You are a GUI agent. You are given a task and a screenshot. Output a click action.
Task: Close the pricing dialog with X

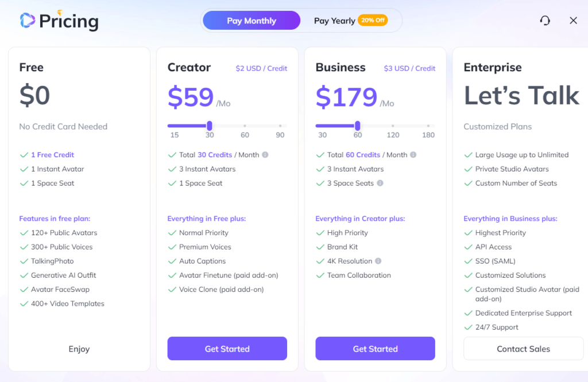point(573,21)
